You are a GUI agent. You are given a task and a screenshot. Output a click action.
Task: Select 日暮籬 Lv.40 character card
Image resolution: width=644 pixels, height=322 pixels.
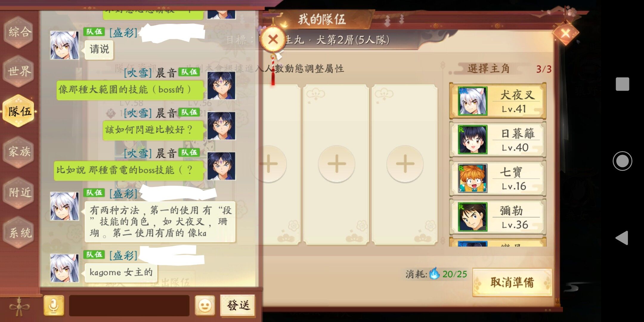(498, 140)
